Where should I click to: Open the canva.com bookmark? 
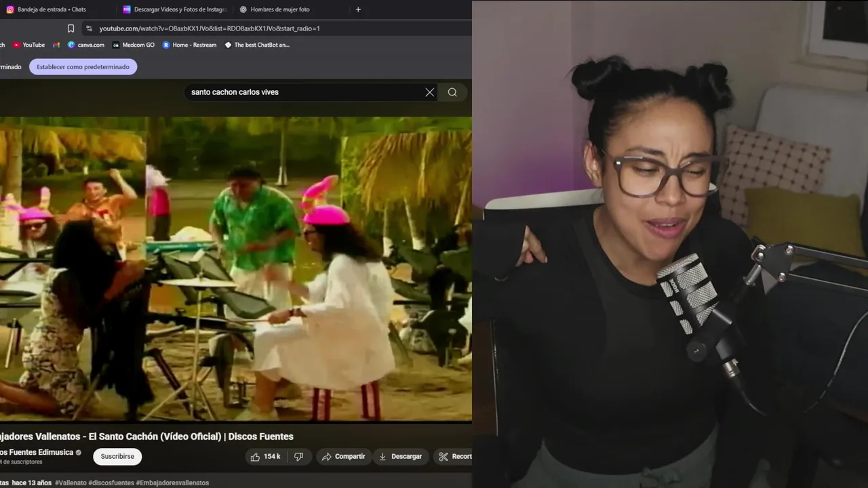86,45
